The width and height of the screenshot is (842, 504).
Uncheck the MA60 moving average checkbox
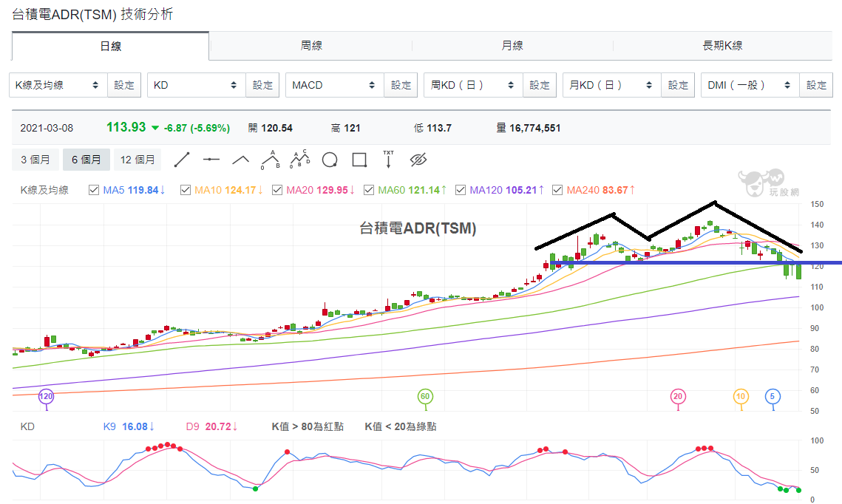[369, 190]
